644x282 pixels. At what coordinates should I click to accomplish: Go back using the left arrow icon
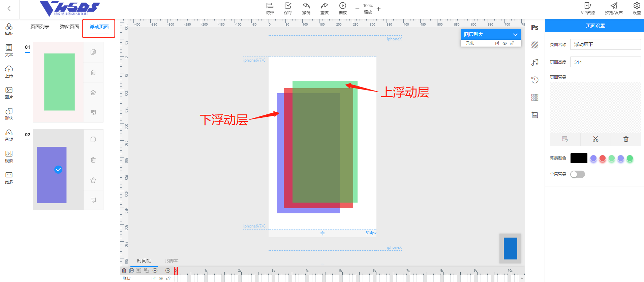tap(9, 9)
